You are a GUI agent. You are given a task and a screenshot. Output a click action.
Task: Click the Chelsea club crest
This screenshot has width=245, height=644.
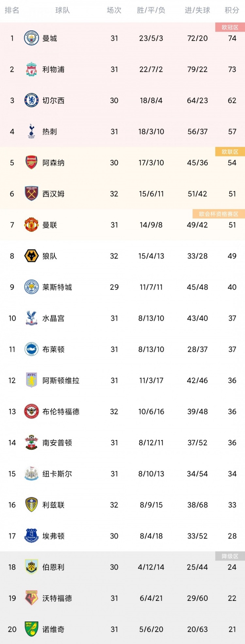pos(31,100)
